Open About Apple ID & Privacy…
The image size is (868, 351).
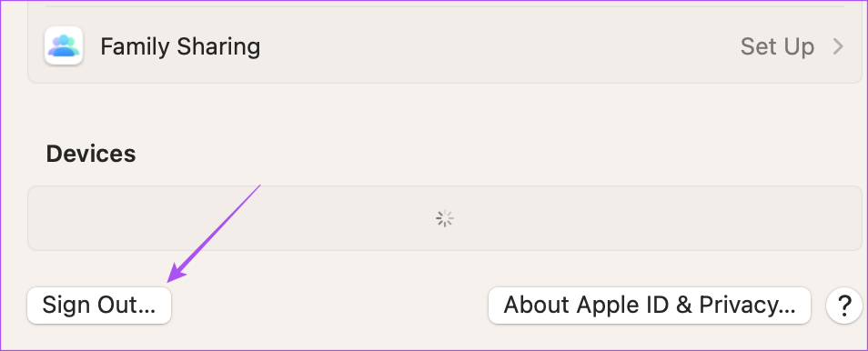click(x=650, y=305)
